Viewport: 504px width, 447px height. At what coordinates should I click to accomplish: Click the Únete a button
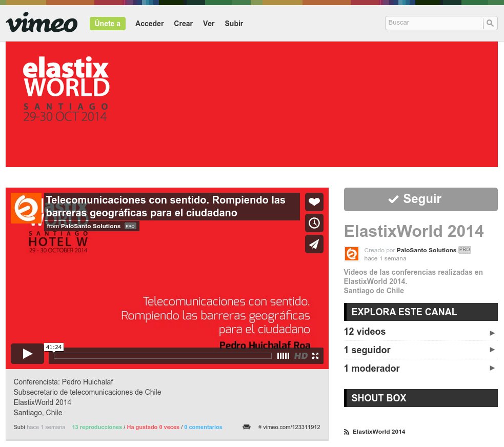(x=108, y=24)
